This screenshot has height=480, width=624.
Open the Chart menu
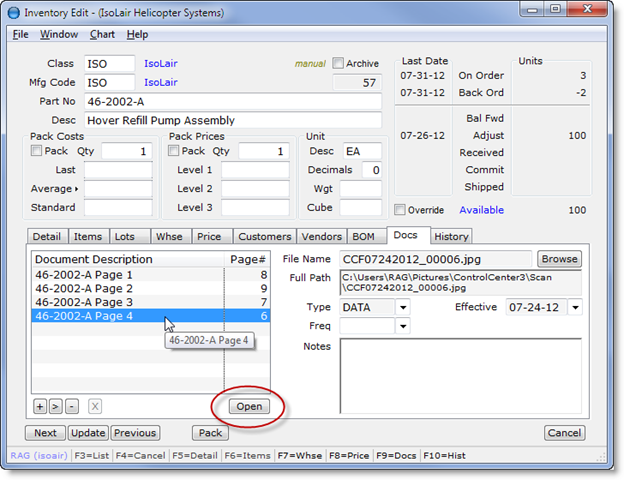(x=102, y=34)
